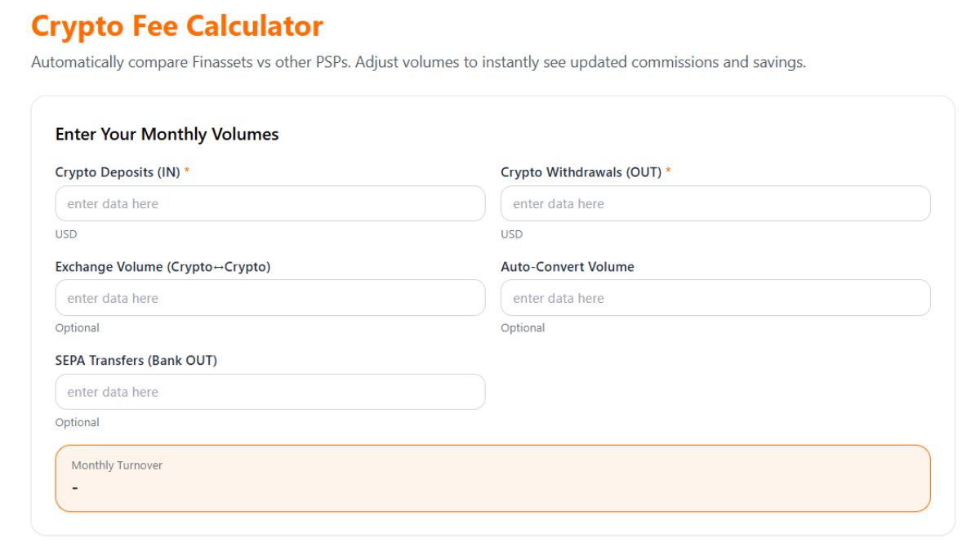This screenshot has width=980, height=551.
Task: Click the Crypto Withdrawals (OUT) input field
Action: point(715,203)
